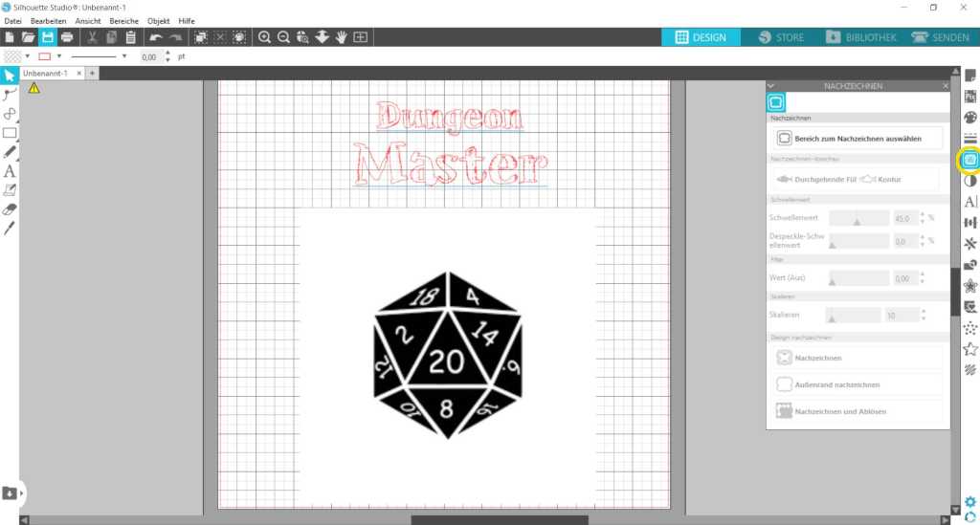This screenshot has height=525, width=980.
Task: Switch to the STORE tab
Action: coord(781,37)
